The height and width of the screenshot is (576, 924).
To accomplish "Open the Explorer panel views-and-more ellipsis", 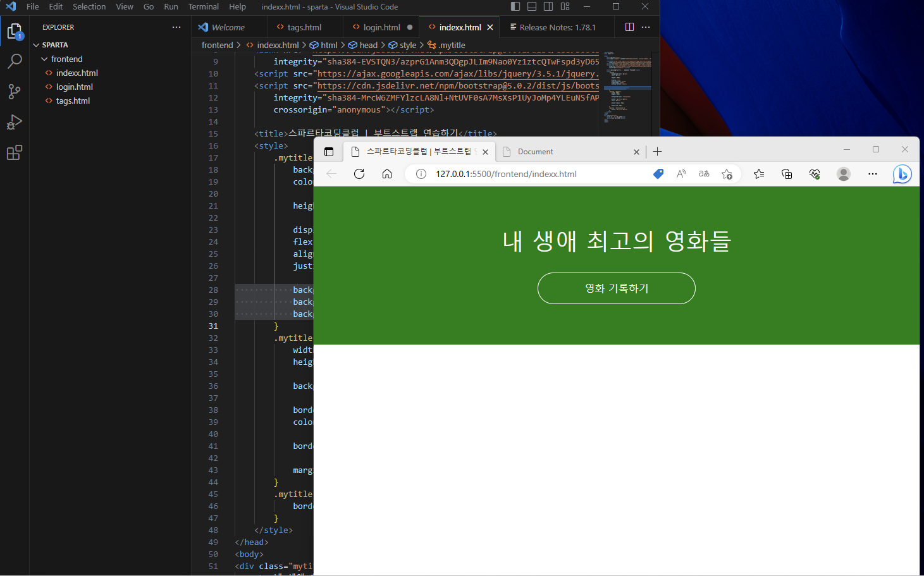I will click(176, 27).
